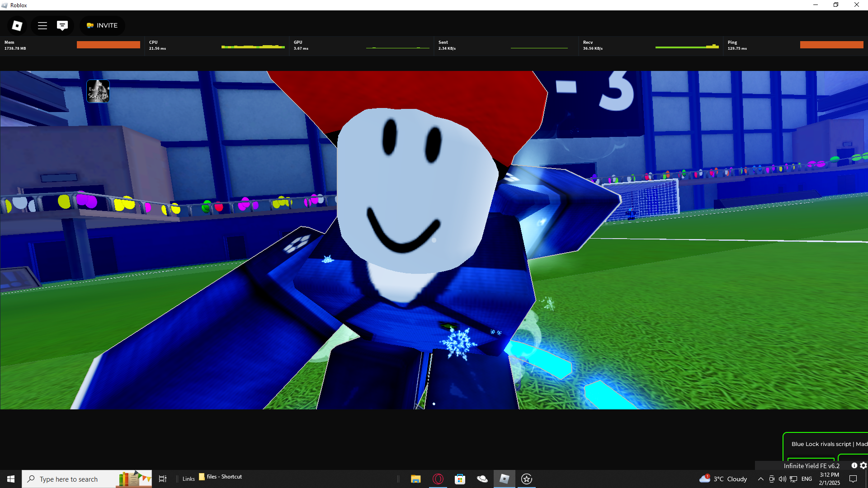Open the Opera browser taskbar icon
The height and width of the screenshot is (488, 868).
438,479
